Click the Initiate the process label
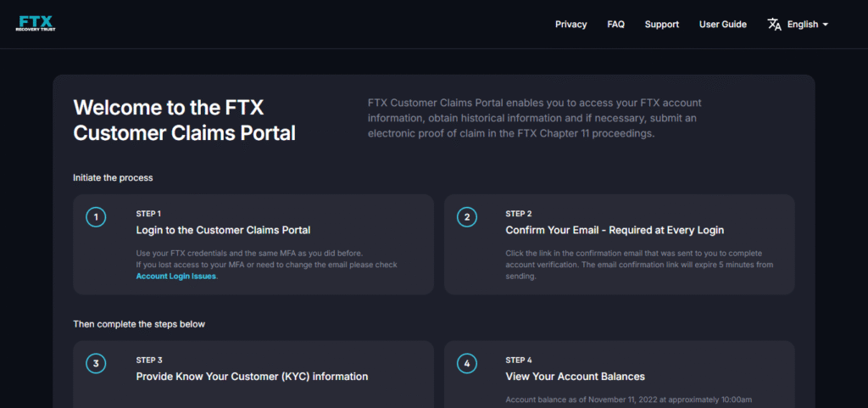The image size is (868, 408). click(x=113, y=178)
